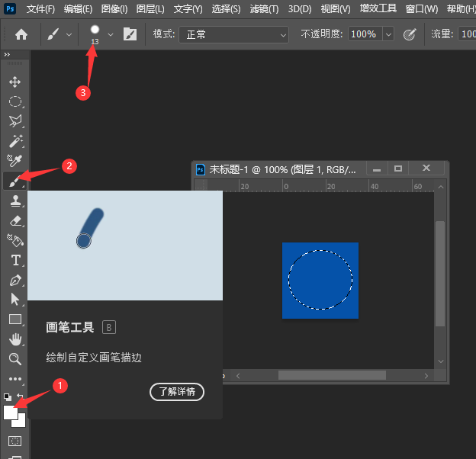Expand the toolbar double-arrow

click(x=7, y=55)
